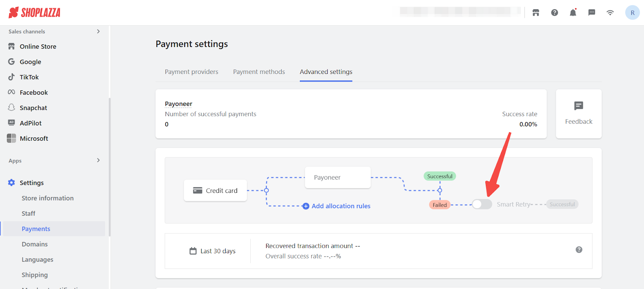Viewport: 644px width, 289px height.
Task: Click the Number of successful payments label
Action: click(x=211, y=114)
